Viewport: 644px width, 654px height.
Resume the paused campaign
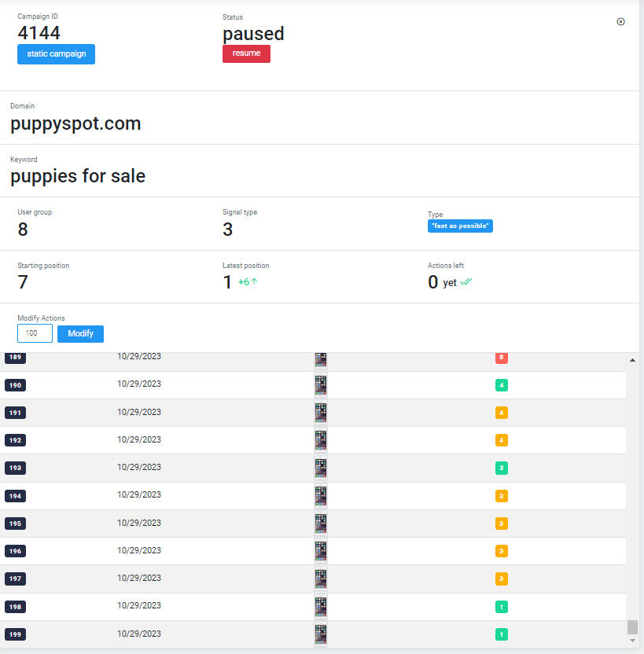click(x=246, y=53)
